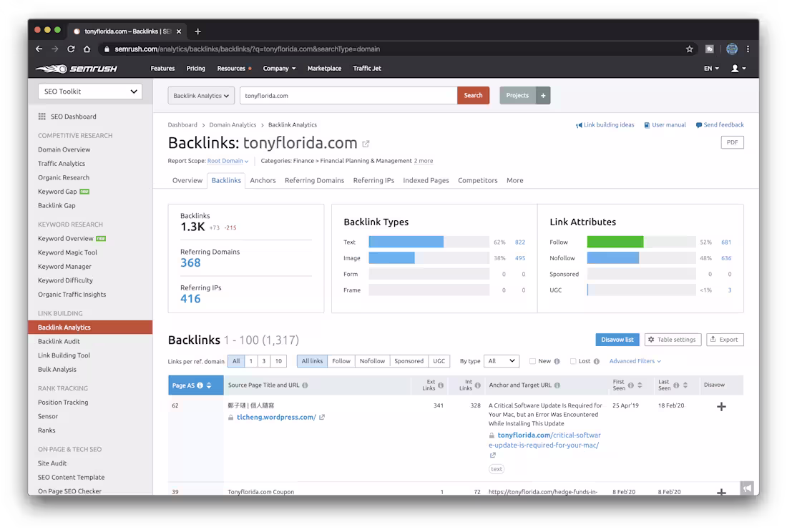787x532 pixels.
Task: Reload the page using refresh icon
Action: coord(71,49)
